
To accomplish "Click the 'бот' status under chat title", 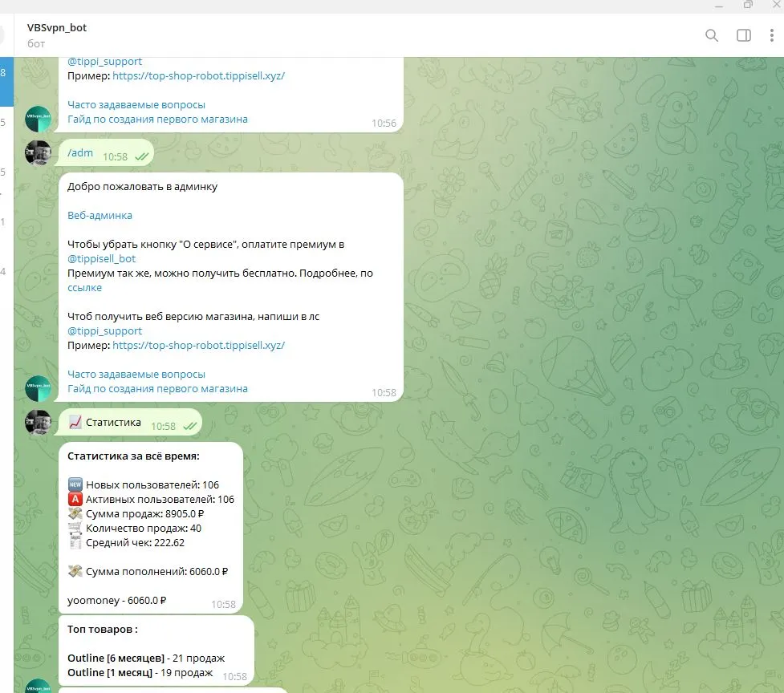I will tap(36, 44).
